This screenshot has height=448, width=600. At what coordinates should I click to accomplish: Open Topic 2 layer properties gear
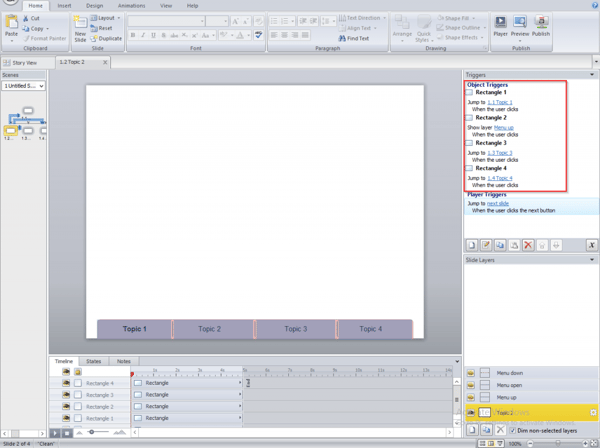pos(593,412)
